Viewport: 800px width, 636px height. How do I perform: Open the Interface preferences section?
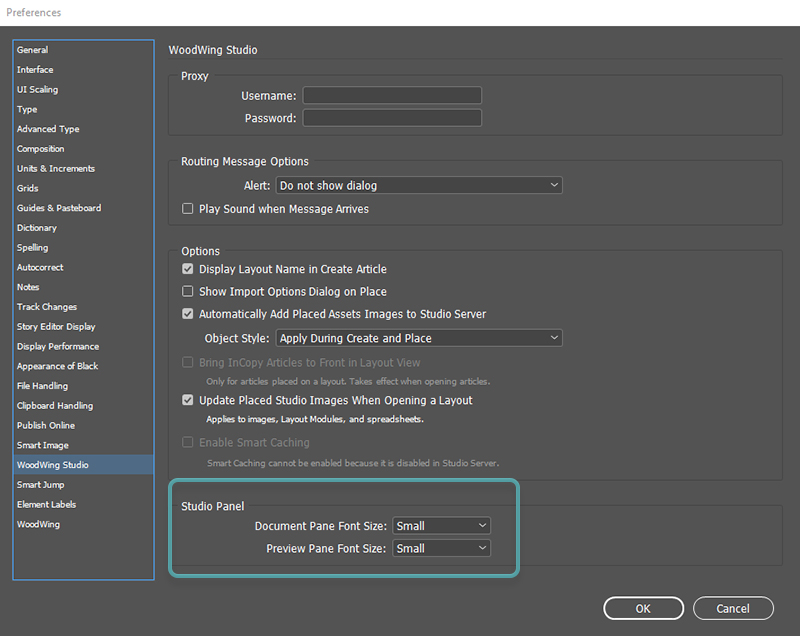point(35,69)
